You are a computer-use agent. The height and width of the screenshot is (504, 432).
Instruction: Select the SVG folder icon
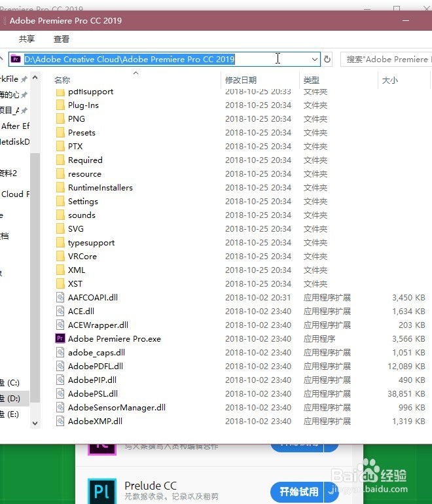(60, 229)
